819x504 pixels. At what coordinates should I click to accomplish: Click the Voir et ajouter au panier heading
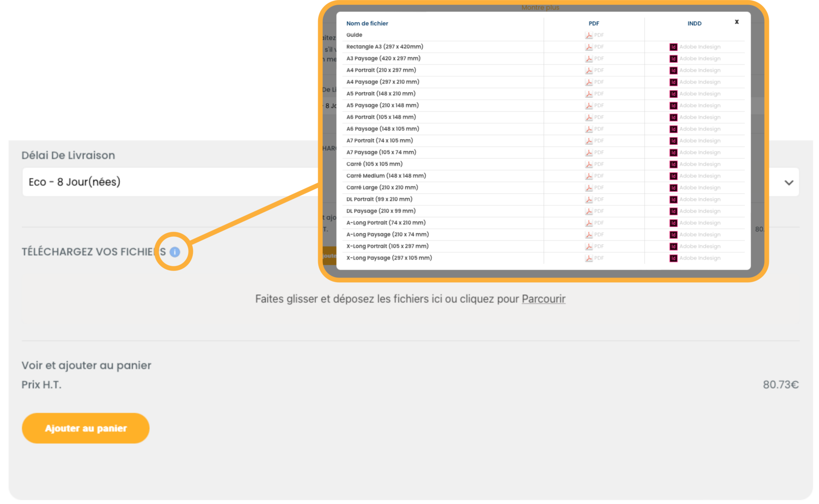coord(87,365)
